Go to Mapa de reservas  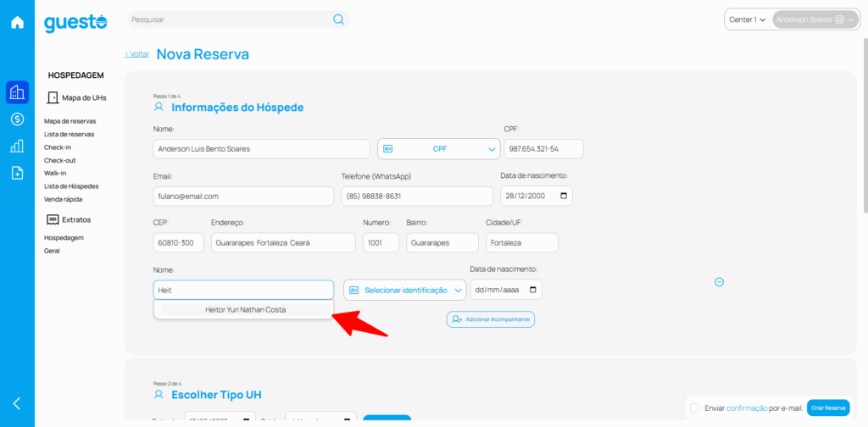(x=70, y=121)
